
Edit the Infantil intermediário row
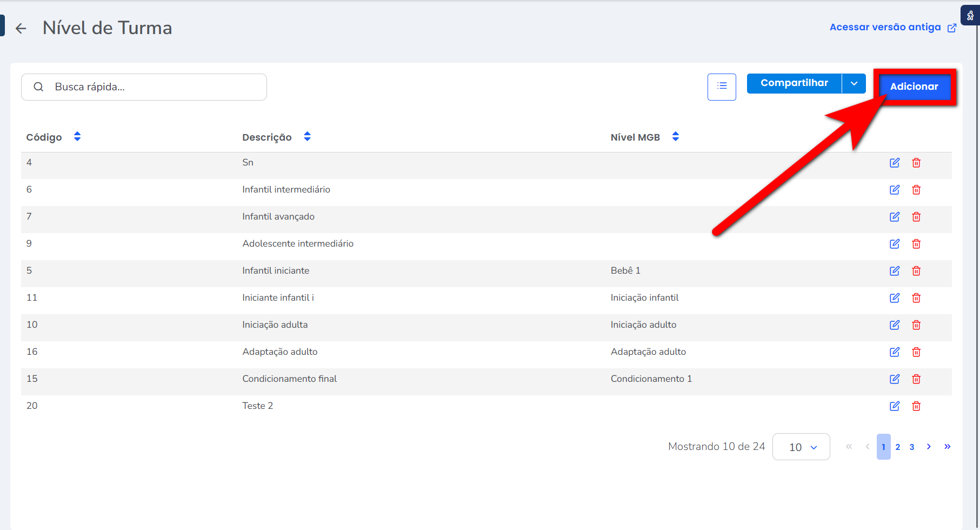(x=895, y=190)
